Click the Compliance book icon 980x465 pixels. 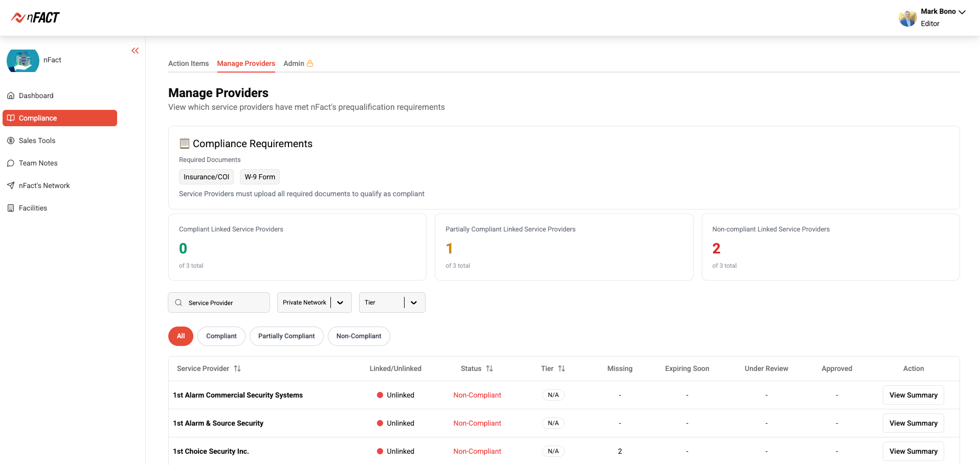click(x=11, y=118)
